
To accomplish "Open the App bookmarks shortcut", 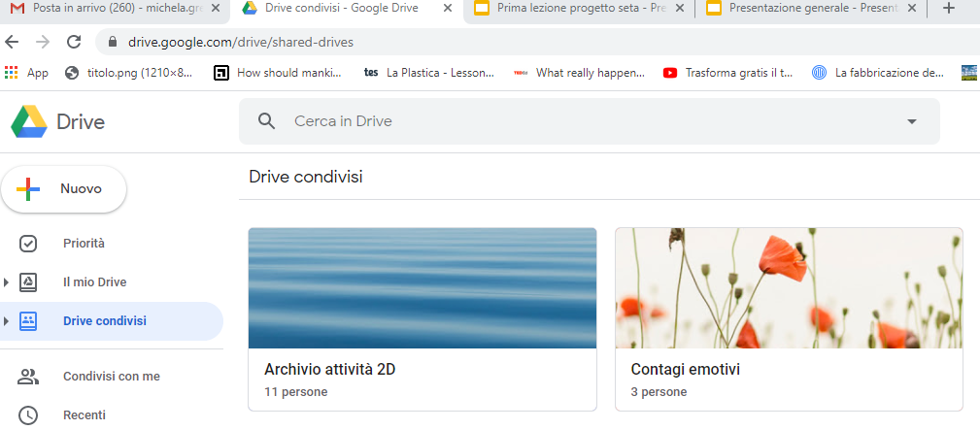I will coord(25,73).
